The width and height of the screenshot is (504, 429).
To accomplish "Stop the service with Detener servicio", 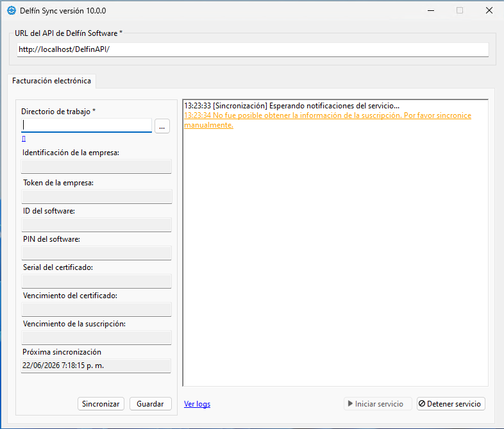I will (x=451, y=403).
